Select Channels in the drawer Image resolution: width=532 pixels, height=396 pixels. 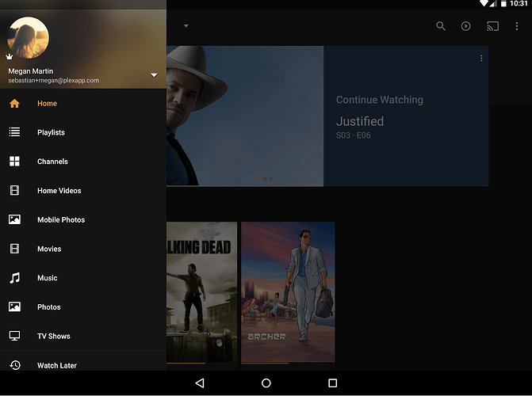pos(83,162)
